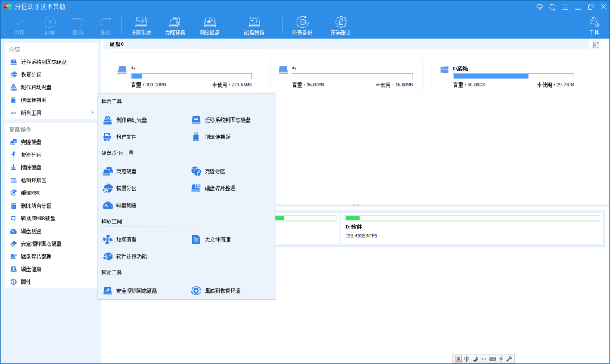
Task: Select the 迁移系统 tool in the toolbar
Action: [x=141, y=24]
